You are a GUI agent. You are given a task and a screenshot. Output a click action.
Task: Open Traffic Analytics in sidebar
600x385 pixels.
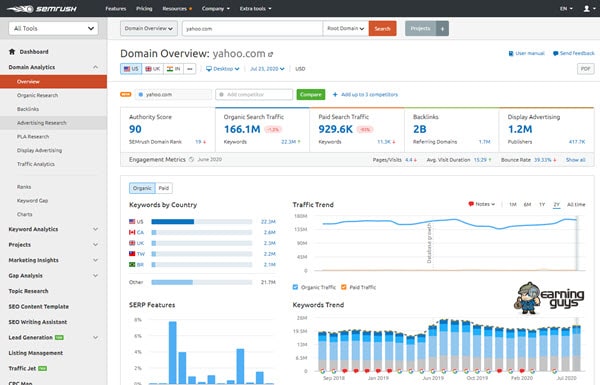(x=36, y=164)
